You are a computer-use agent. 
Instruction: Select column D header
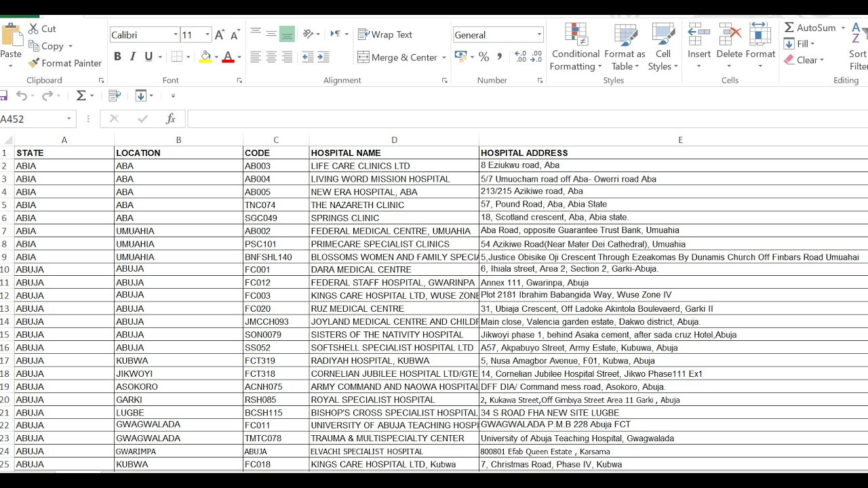(x=394, y=140)
